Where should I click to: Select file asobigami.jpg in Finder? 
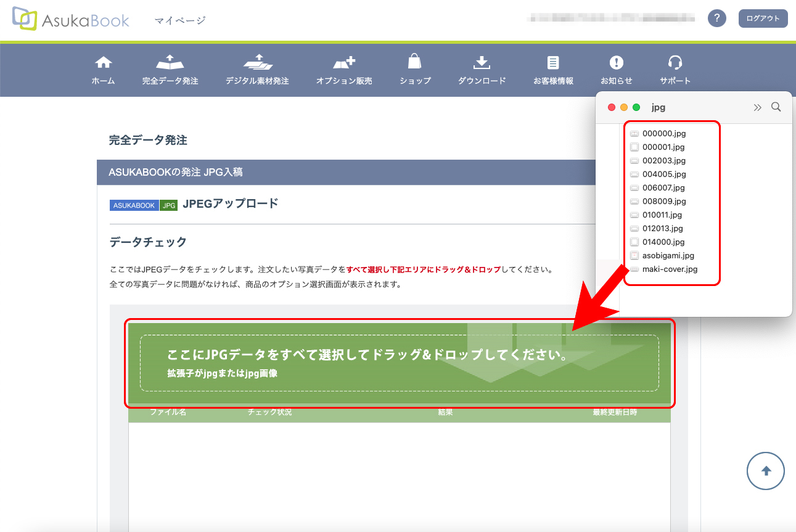click(662, 255)
